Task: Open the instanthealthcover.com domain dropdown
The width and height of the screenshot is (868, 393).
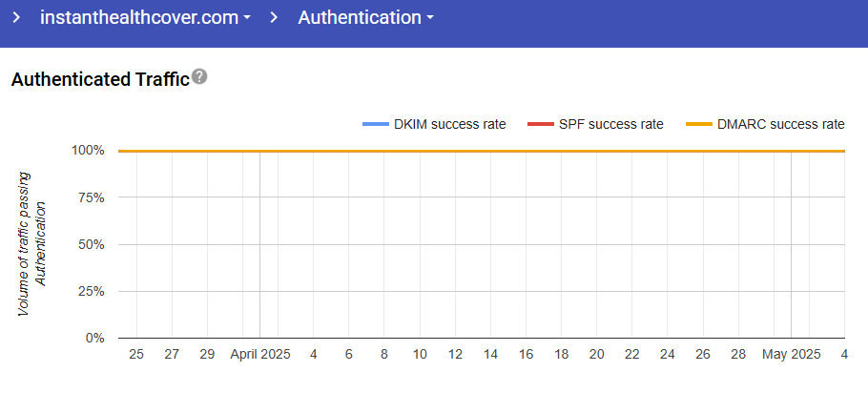Action: click(146, 18)
